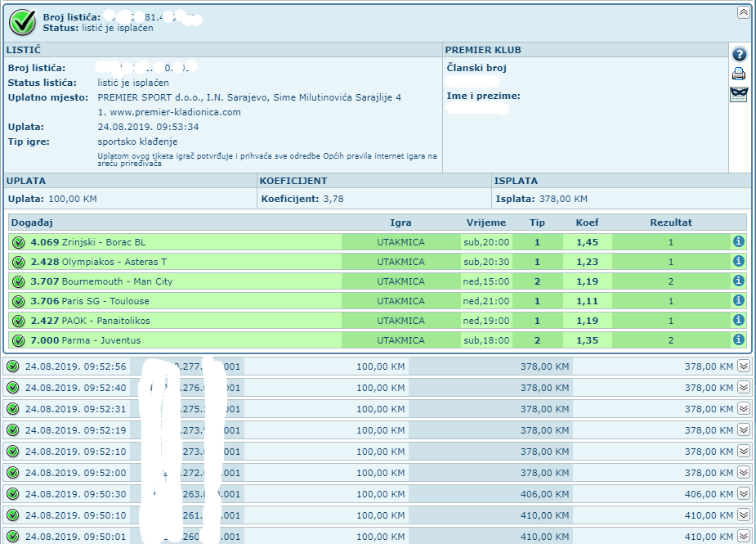The width and height of the screenshot is (756, 544).
Task: Click the Igra column header
Action: tap(400, 223)
